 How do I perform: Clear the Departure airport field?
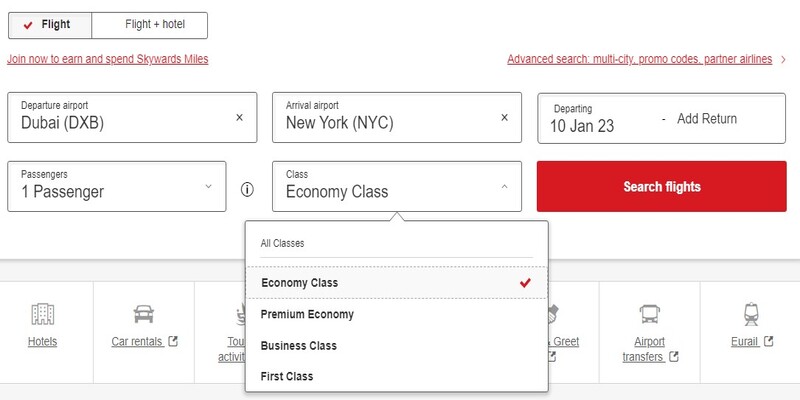point(239,118)
